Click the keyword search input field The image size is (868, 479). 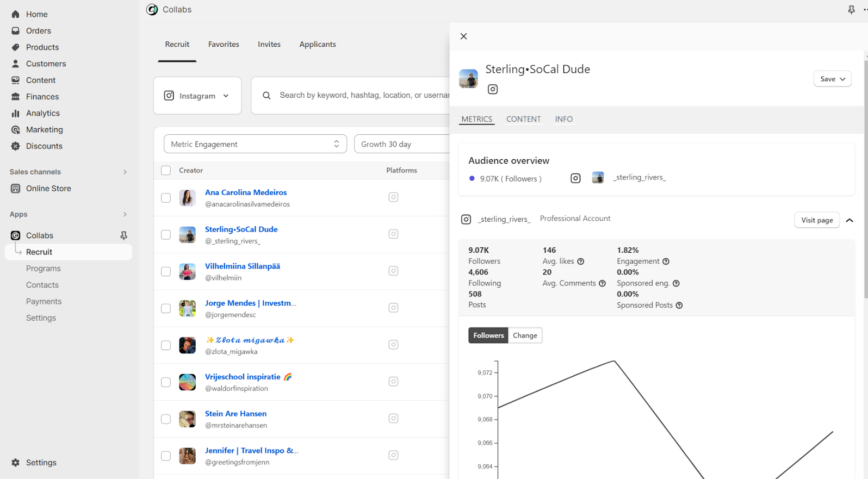[362, 96]
